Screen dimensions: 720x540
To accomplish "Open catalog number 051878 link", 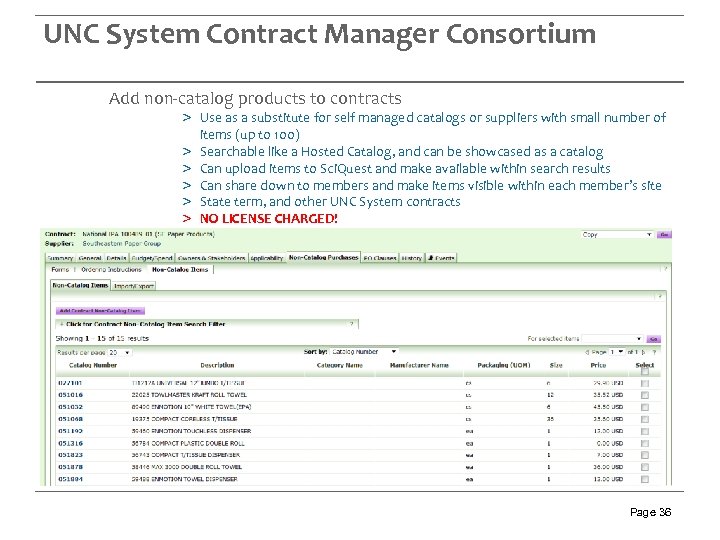I will [x=70, y=467].
